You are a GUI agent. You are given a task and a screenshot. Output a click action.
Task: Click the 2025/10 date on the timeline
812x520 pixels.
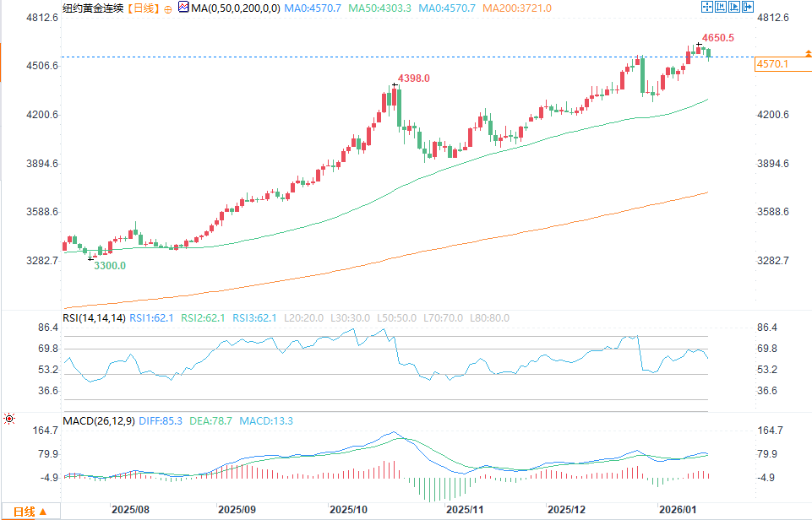(349, 510)
